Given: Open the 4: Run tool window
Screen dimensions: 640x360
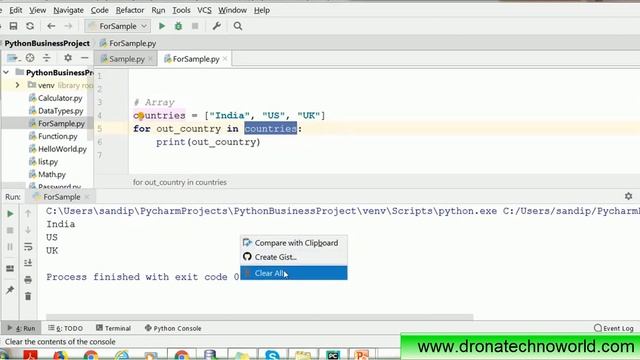Looking at the screenshot, I should point(21,328).
